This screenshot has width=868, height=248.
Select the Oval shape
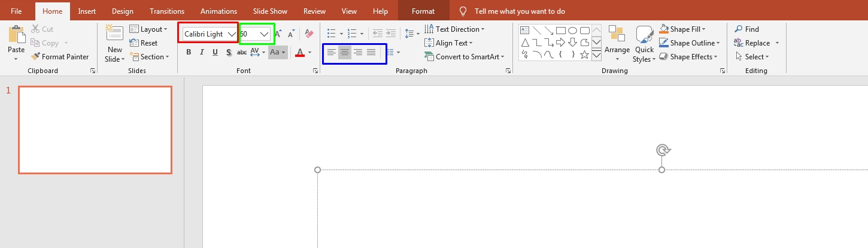pos(573,31)
